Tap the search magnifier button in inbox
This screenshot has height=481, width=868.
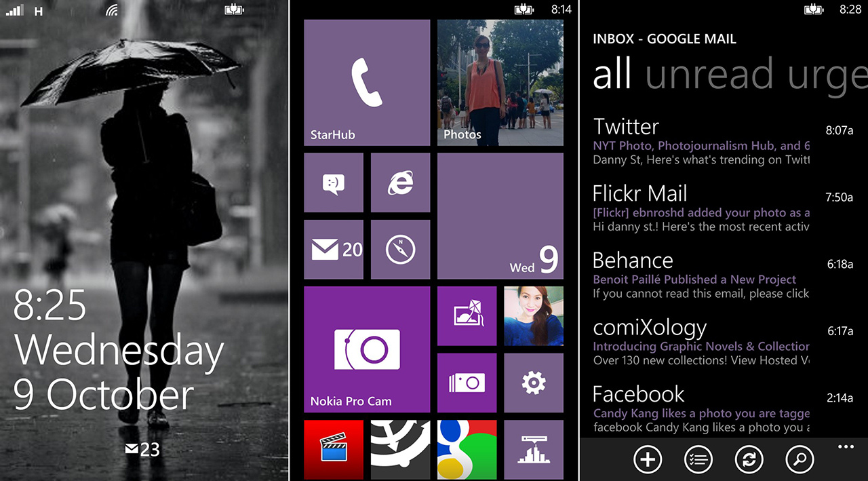pos(800,459)
